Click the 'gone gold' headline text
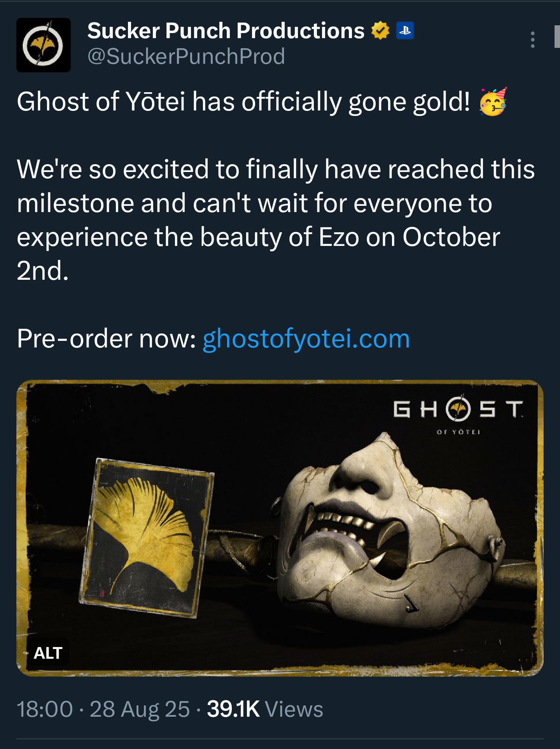Image resolution: width=560 pixels, height=749 pixels. click(x=409, y=102)
